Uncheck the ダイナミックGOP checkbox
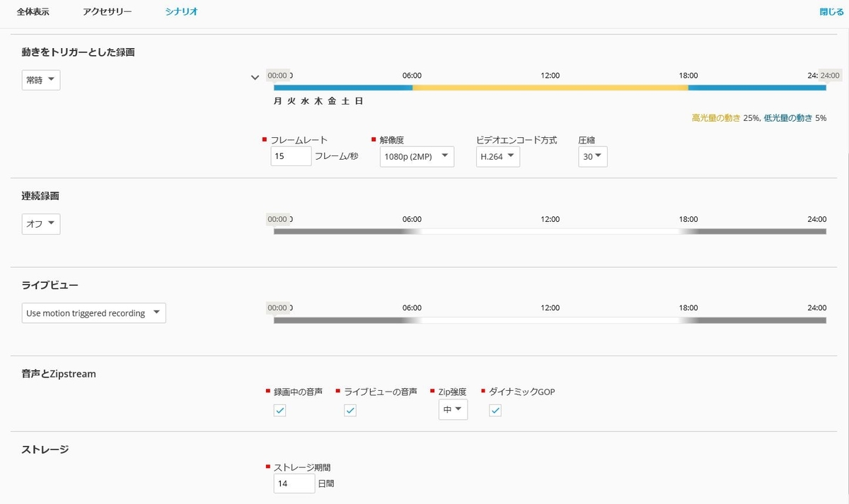The width and height of the screenshot is (849, 504). point(495,410)
